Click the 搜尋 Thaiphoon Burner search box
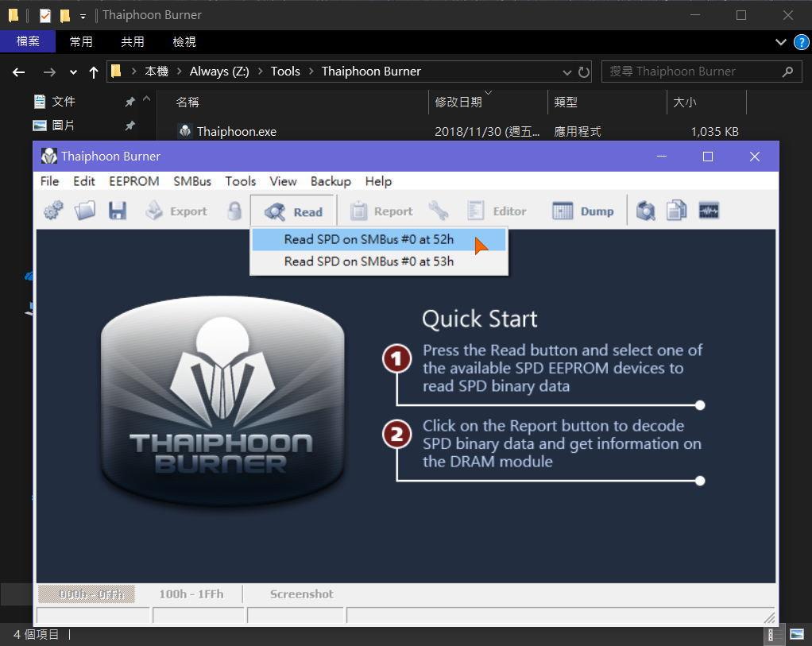 coord(702,72)
